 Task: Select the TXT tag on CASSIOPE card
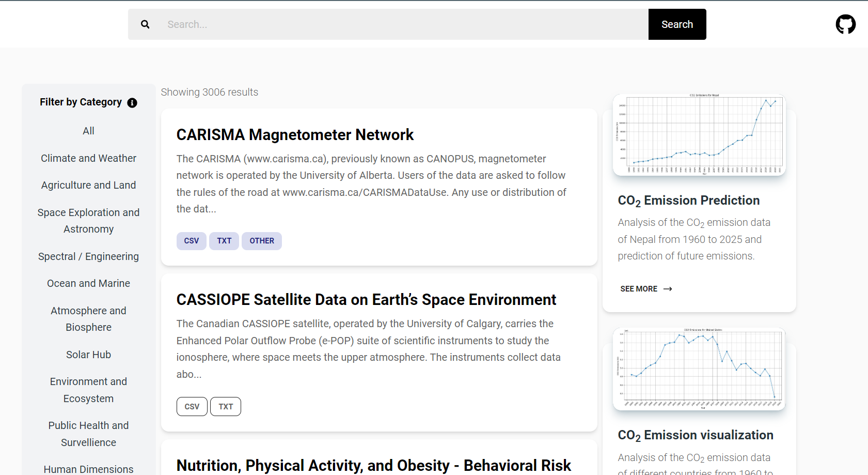225,406
